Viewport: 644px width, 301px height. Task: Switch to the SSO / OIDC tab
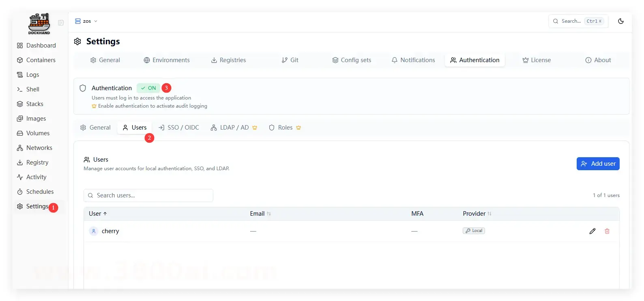(179, 128)
